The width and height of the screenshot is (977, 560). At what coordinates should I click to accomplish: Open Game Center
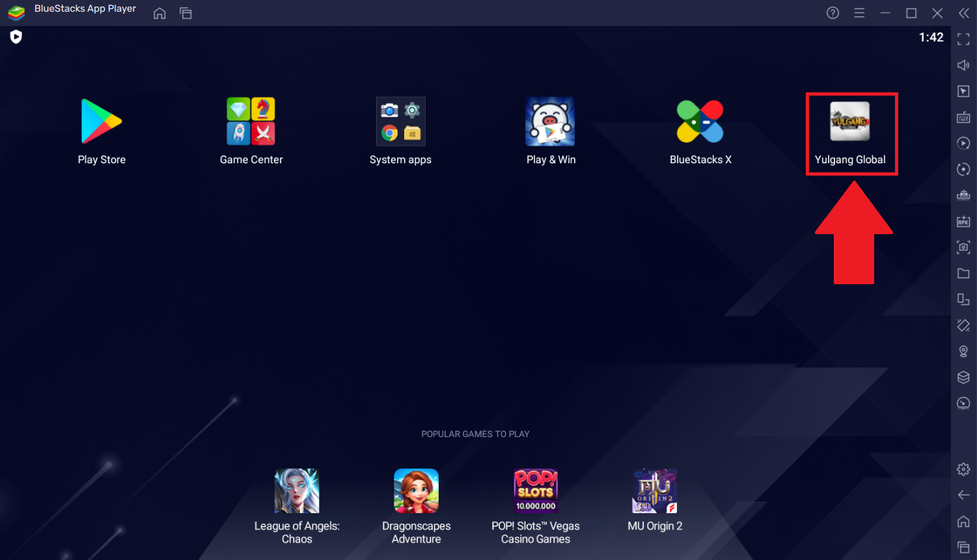[x=251, y=122]
